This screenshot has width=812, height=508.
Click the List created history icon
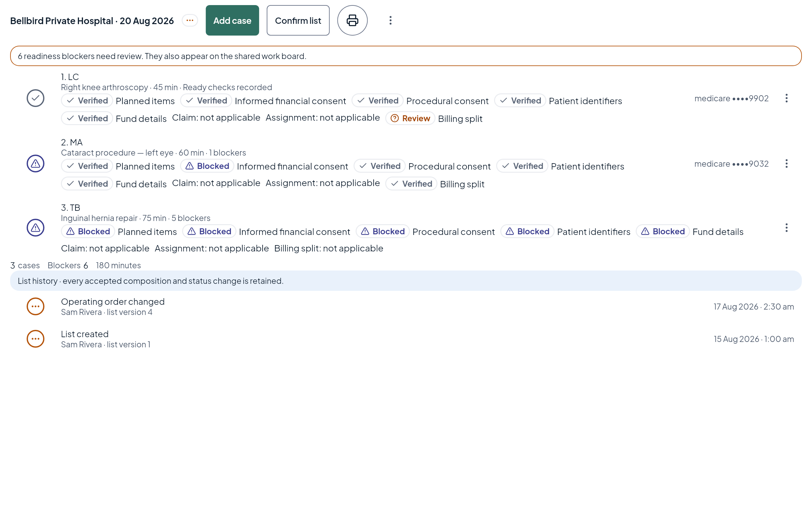point(35,339)
